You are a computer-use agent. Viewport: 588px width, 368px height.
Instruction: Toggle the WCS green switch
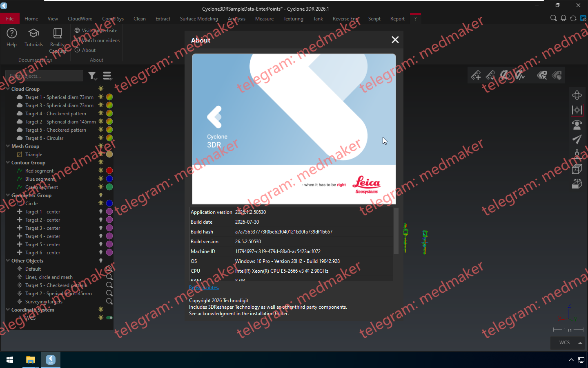(x=109, y=318)
